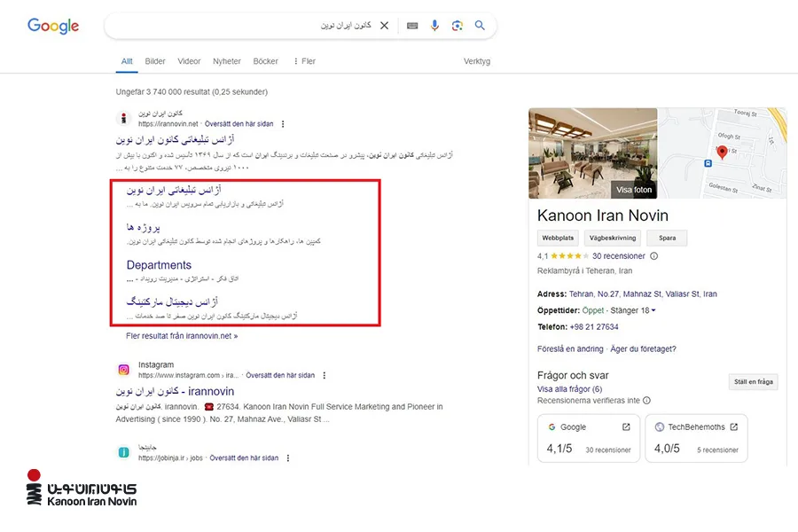Open three-dot menu for jobinja.ir result
The width and height of the screenshot is (798, 532).
point(288,458)
